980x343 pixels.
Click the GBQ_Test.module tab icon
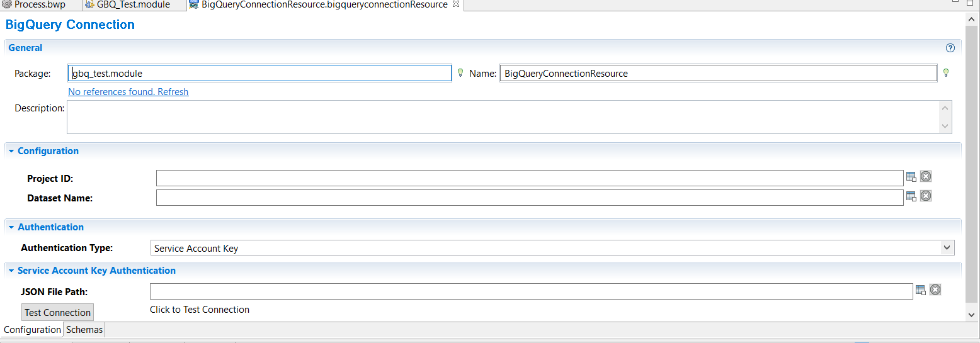pyautogui.click(x=90, y=4)
